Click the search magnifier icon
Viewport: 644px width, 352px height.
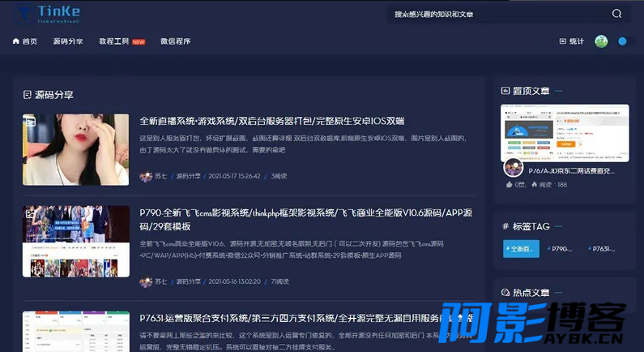[x=616, y=14]
